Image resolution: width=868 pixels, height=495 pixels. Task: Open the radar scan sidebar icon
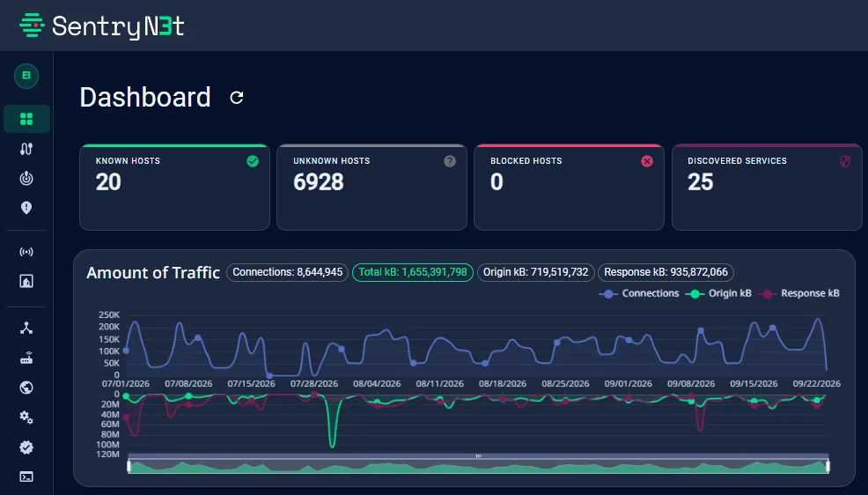tap(26, 178)
